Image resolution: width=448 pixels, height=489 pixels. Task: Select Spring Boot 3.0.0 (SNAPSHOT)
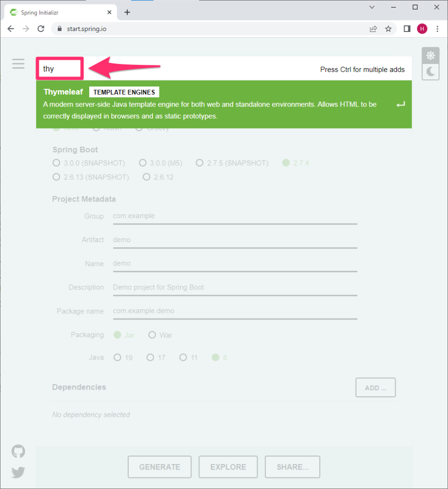[89, 163]
